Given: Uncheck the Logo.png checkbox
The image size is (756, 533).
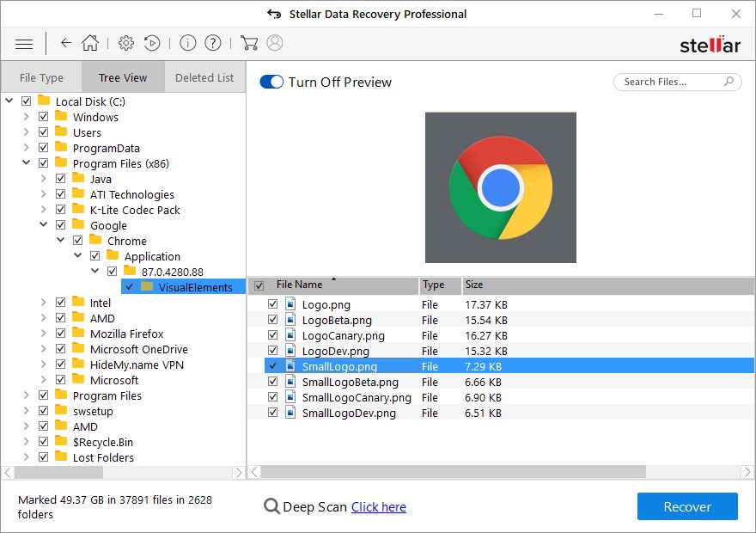Looking at the screenshot, I should pos(273,304).
